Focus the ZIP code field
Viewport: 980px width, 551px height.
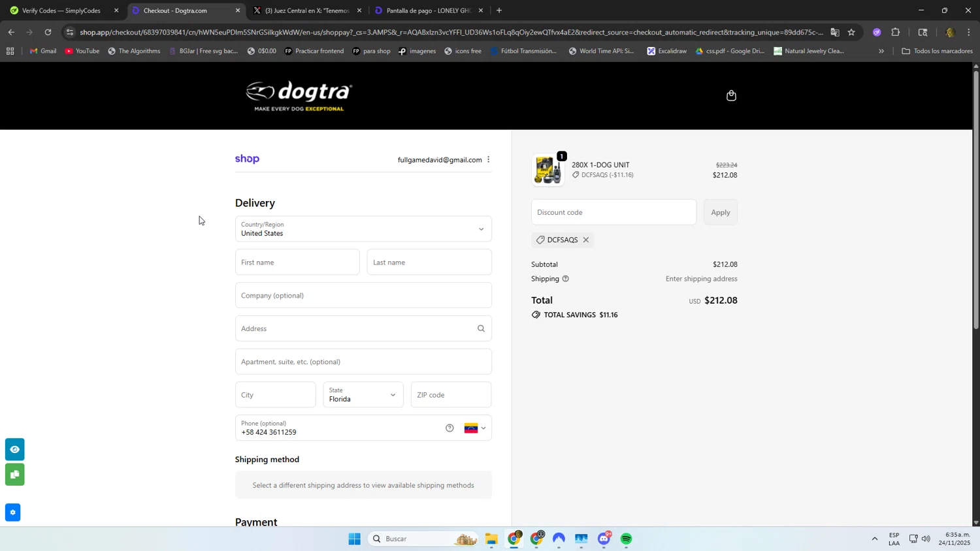coord(451,395)
